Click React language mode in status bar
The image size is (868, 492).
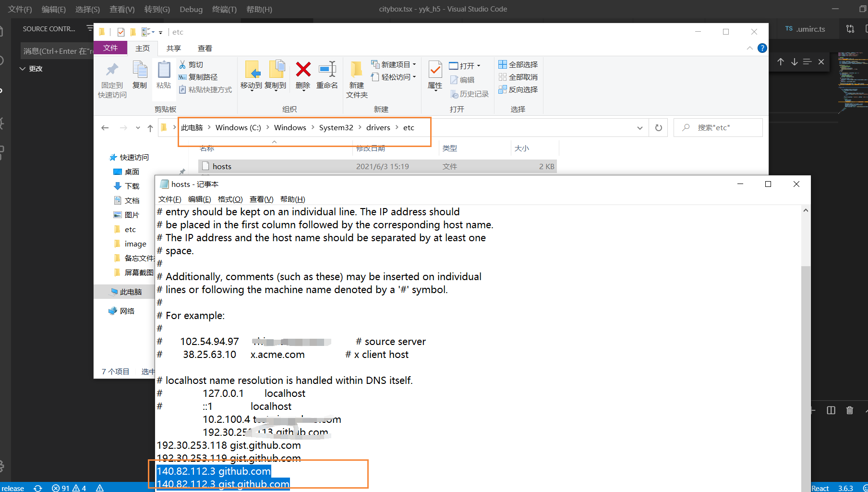[x=820, y=488]
